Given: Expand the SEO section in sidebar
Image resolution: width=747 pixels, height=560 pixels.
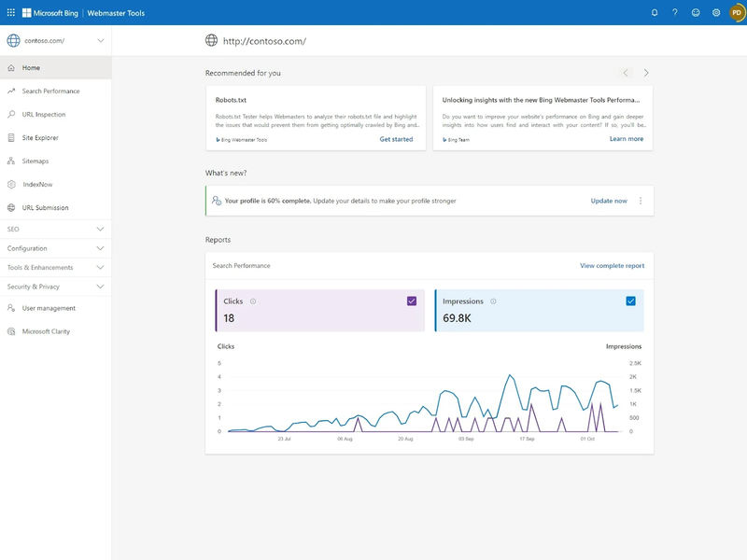Looking at the screenshot, I should [100, 229].
